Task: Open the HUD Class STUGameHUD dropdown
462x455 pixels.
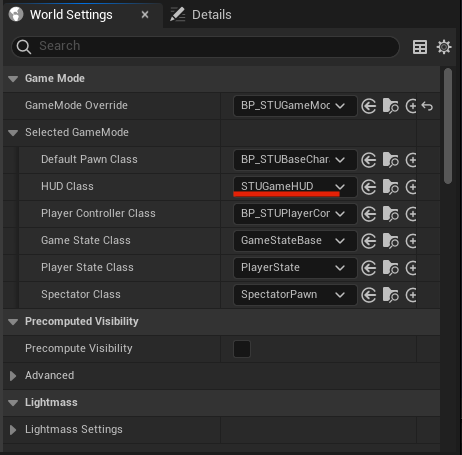Action: pos(295,187)
